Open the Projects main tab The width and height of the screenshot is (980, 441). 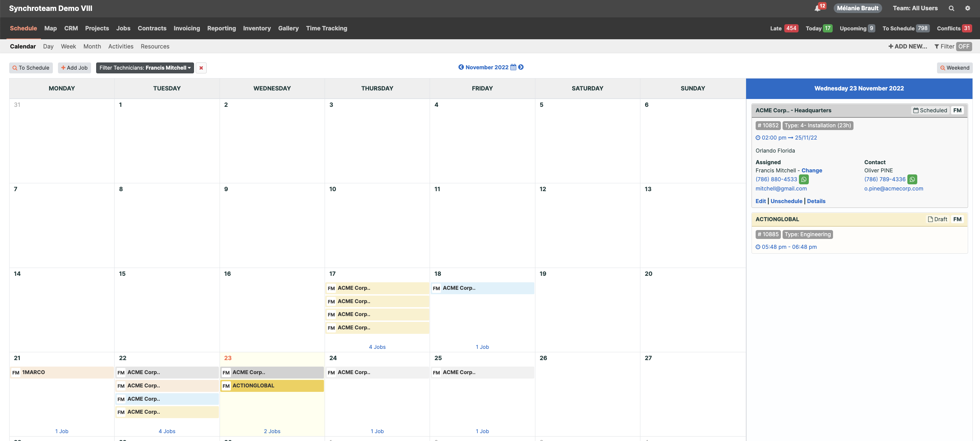click(x=96, y=28)
